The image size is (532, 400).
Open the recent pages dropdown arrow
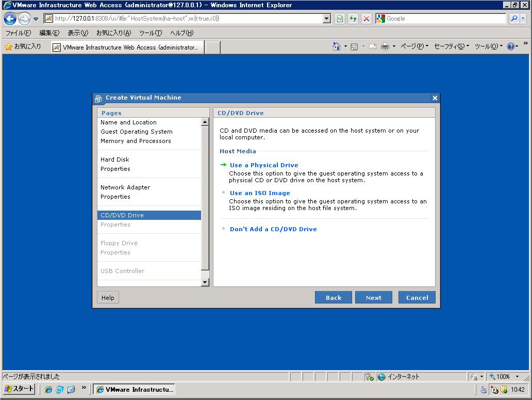click(36, 19)
